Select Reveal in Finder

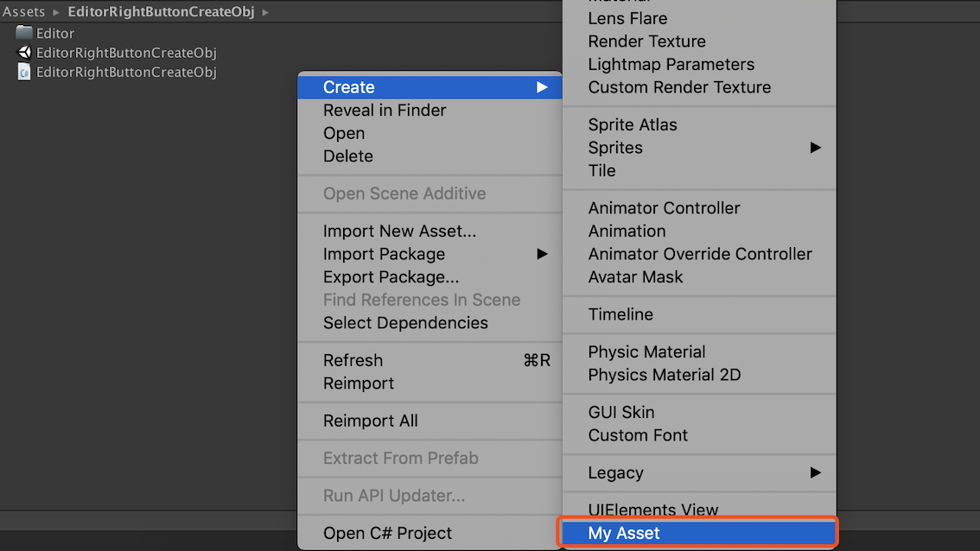tap(385, 111)
